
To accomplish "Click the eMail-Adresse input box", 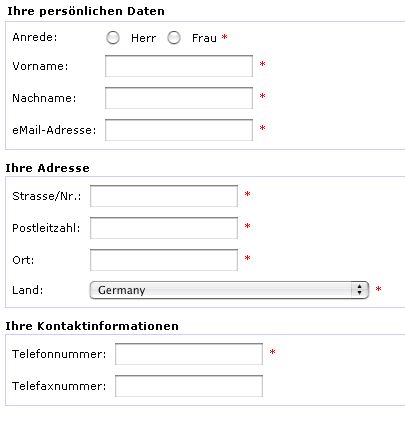I will (179, 130).
